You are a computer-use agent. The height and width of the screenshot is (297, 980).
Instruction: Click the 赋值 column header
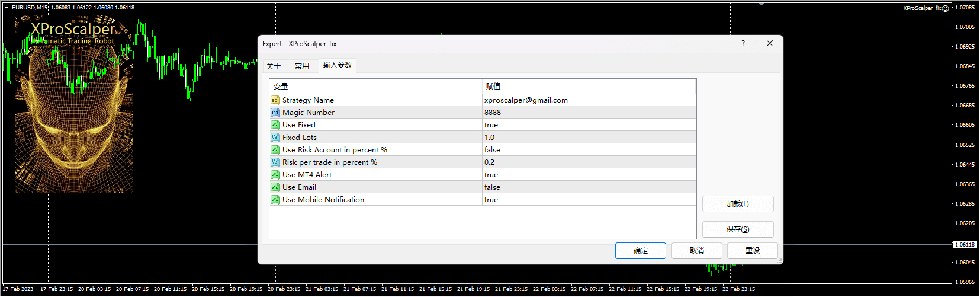[589, 87]
